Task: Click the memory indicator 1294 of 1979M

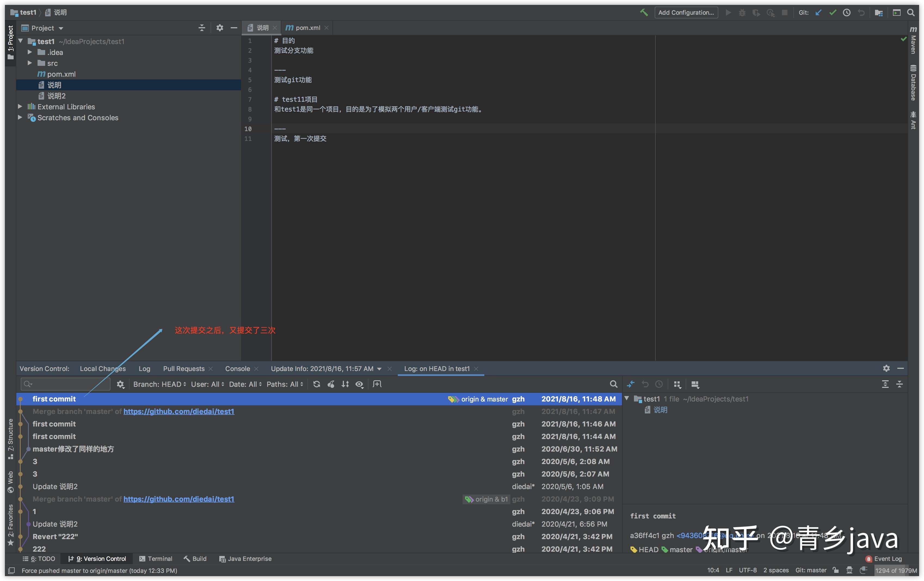Action: click(x=896, y=570)
